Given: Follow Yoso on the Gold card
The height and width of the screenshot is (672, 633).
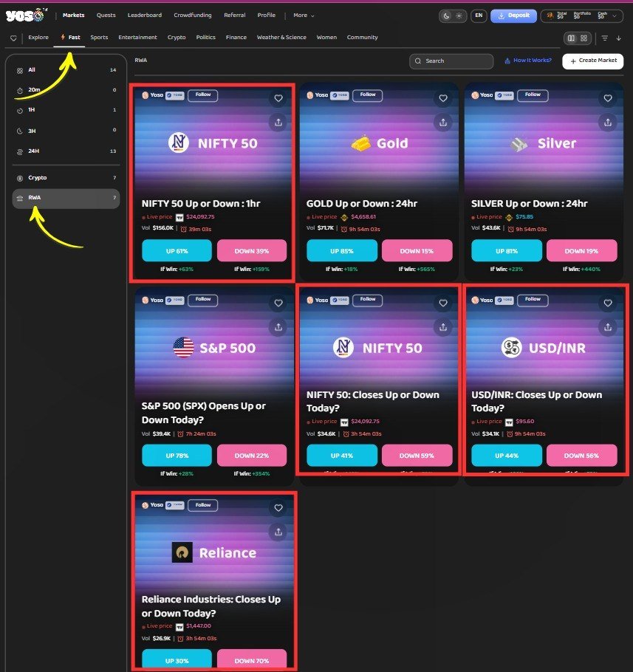Looking at the screenshot, I should click(367, 95).
